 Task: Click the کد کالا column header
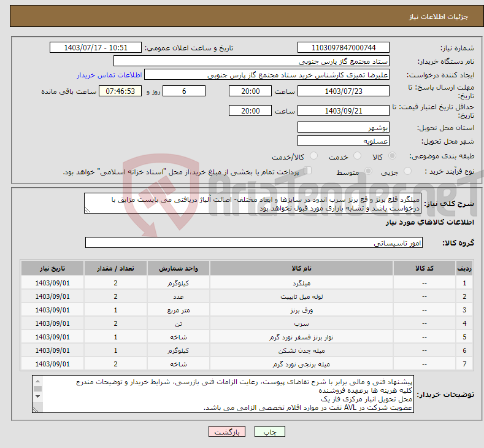[424, 268]
